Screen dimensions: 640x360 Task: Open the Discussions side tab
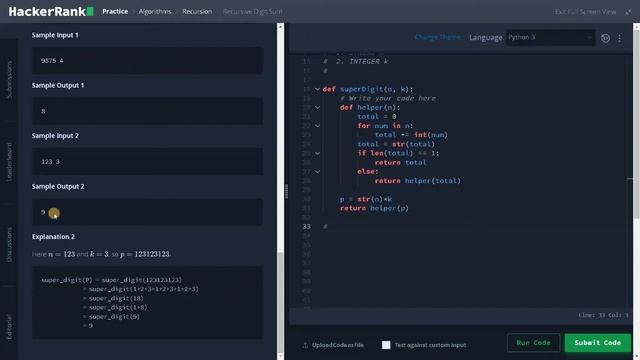[x=9, y=244]
